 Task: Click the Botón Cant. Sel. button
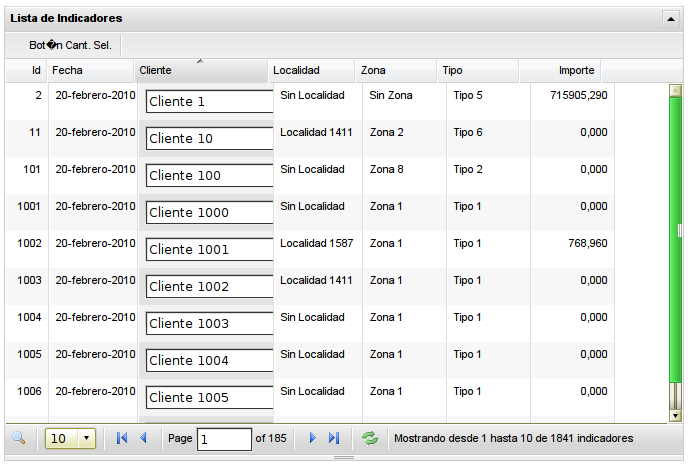[x=70, y=45]
